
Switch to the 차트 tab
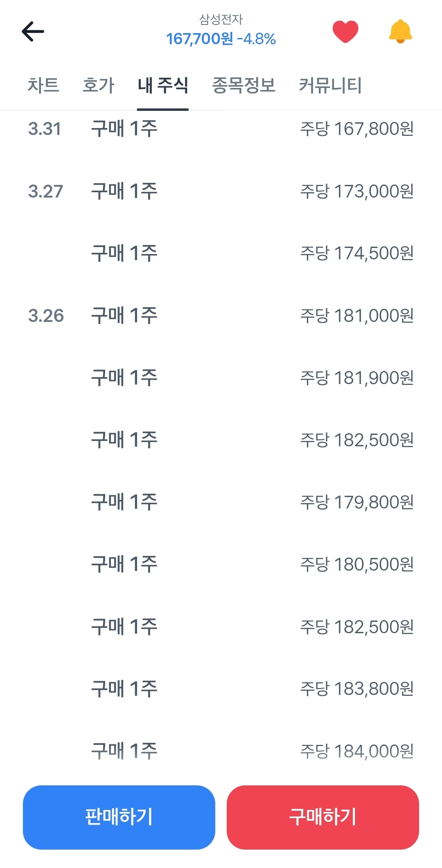pos(43,85)
